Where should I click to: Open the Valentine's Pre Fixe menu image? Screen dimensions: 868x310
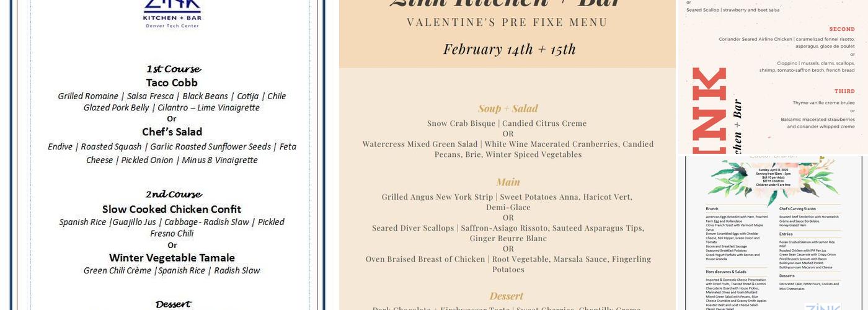click(507, 155)
